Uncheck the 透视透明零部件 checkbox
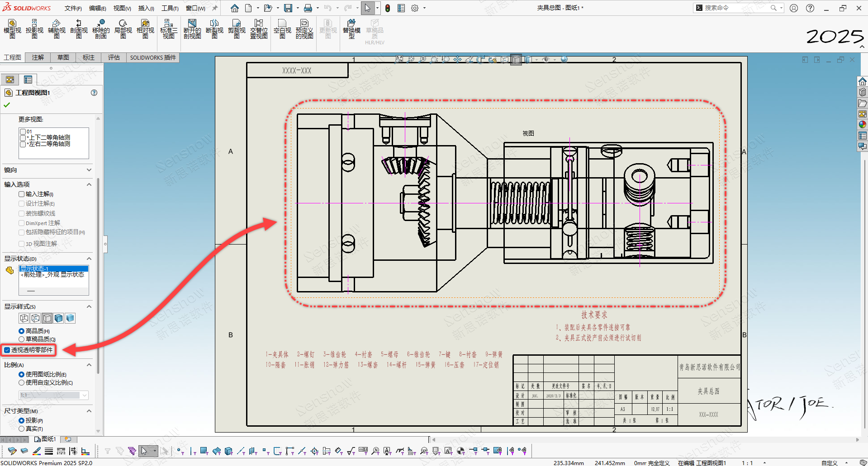The height and width of the screenshot is (466, 868). coord(7,350)
